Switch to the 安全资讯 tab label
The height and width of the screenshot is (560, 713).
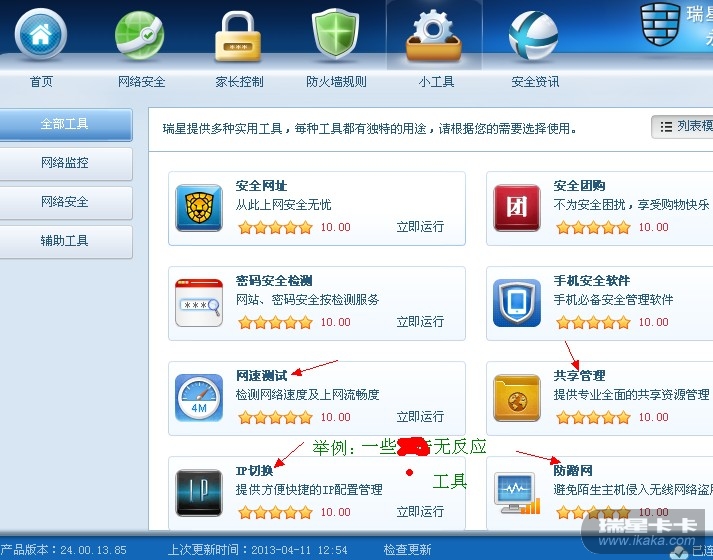point(535,82)
